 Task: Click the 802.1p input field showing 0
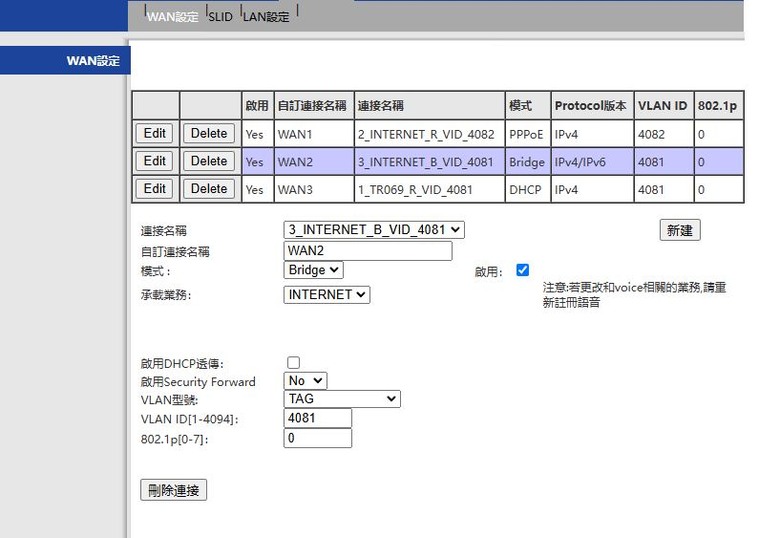tap(318, 438)
